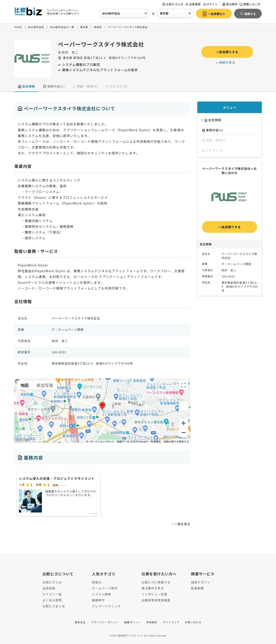Click the Web制作会社 breadcrumb
The image size is (276, 644).
click(36, 27)
